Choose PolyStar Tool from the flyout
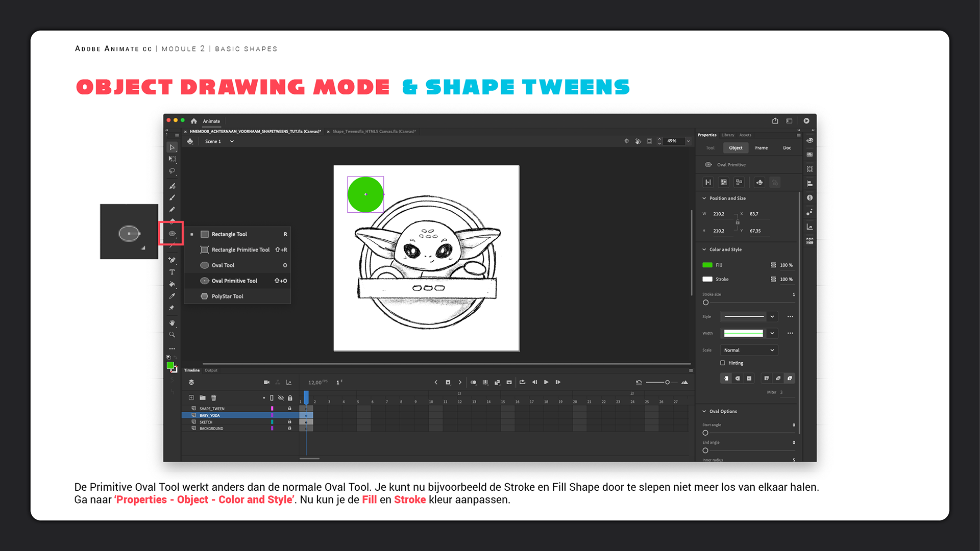Screen dimensions: 980x551 pos(227,296)
